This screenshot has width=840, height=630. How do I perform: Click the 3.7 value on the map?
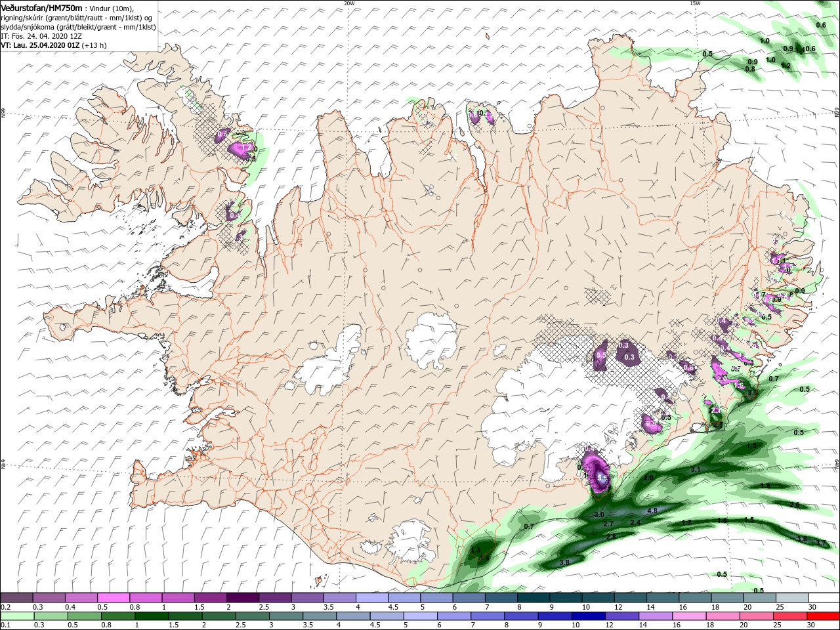[x=820, y=543]
